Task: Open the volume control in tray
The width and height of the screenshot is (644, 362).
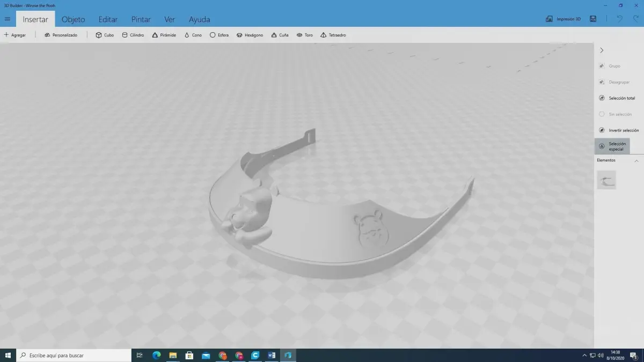Action: tap(601, 356)
